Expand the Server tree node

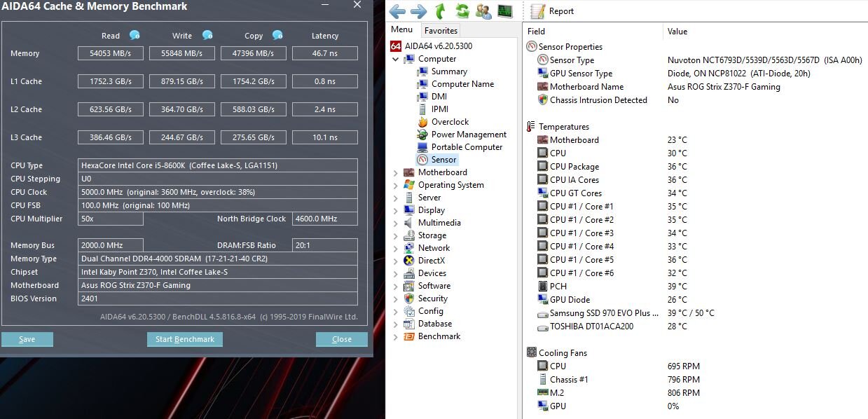pos(396,198)
